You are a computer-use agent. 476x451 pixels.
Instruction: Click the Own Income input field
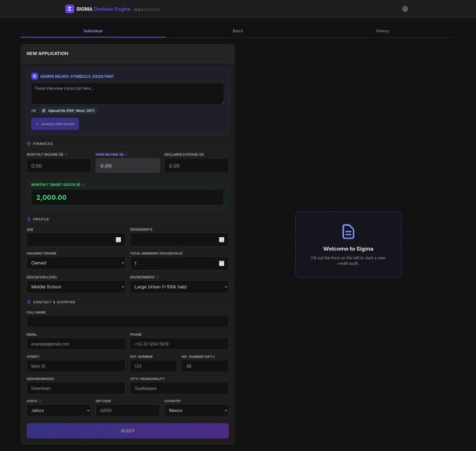(x=127, y=166)
